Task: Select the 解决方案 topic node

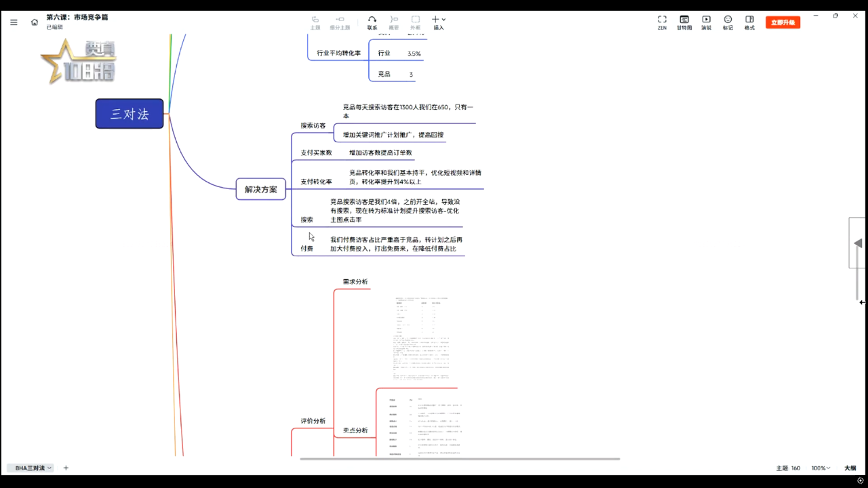Action: click(x=261, y=189)
